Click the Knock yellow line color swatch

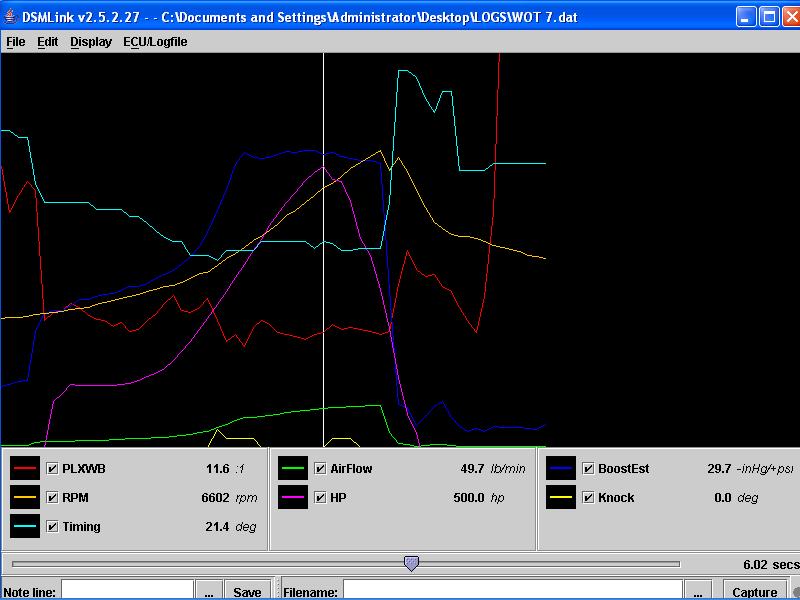(562, 497)
